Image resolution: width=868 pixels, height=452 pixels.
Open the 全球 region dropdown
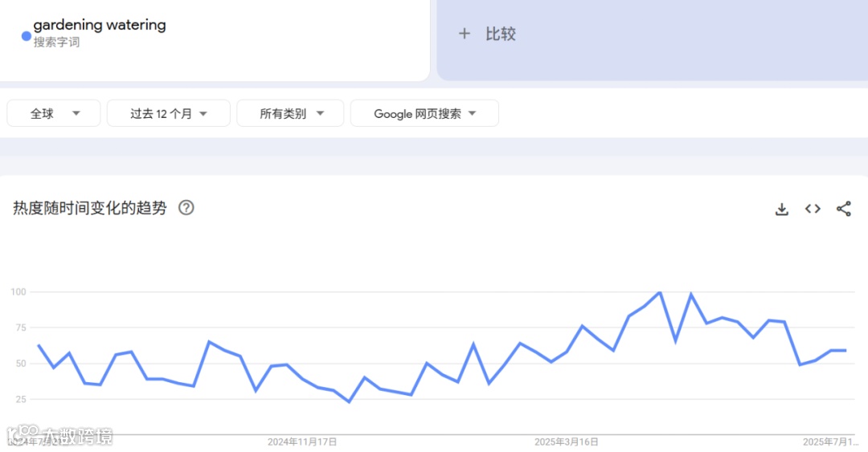[x=54, y=113]
